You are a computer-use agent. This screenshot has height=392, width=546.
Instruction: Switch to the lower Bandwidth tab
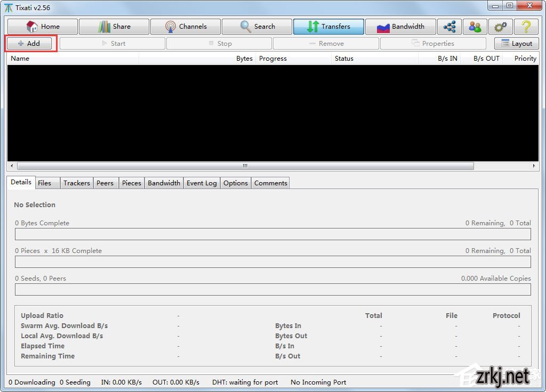(x=164, y=183)
